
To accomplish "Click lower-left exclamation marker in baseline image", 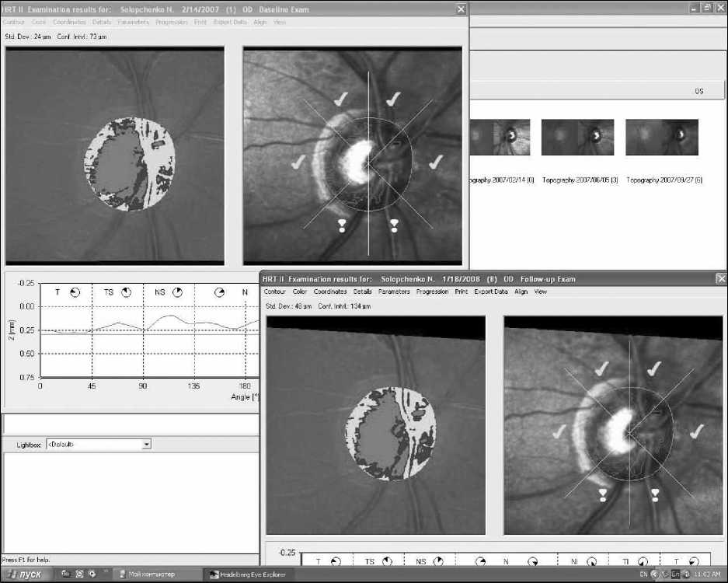I will [x=341, y=225].
